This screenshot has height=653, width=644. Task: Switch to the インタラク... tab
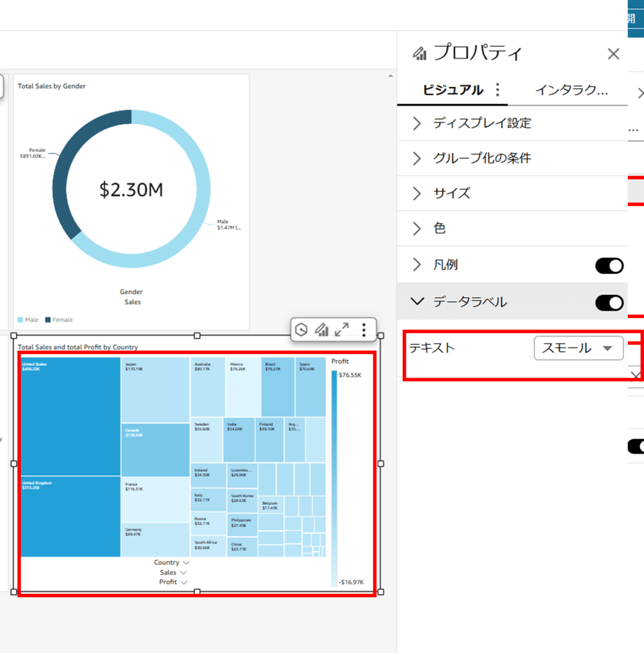[x=572, y=90]
